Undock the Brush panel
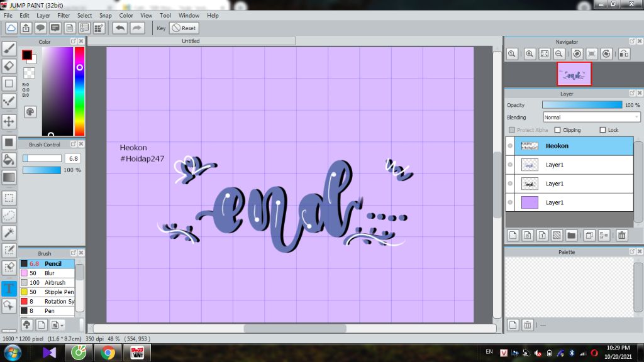 point(73,253)
